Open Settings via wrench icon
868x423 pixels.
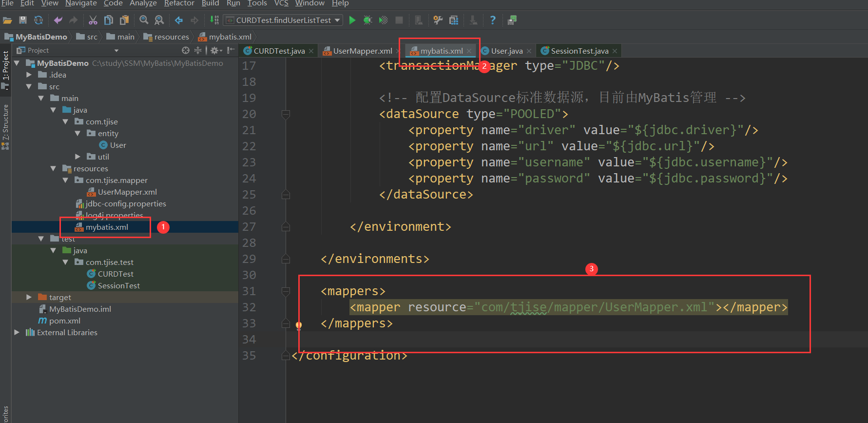click(x=438, y=20)
